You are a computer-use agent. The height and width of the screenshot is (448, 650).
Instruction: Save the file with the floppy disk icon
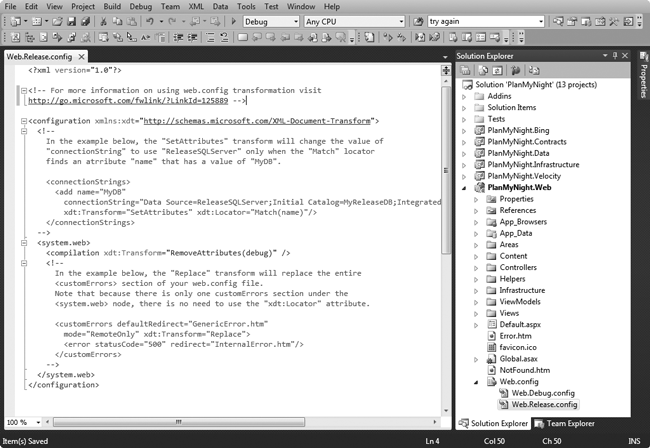click(71, 22)
